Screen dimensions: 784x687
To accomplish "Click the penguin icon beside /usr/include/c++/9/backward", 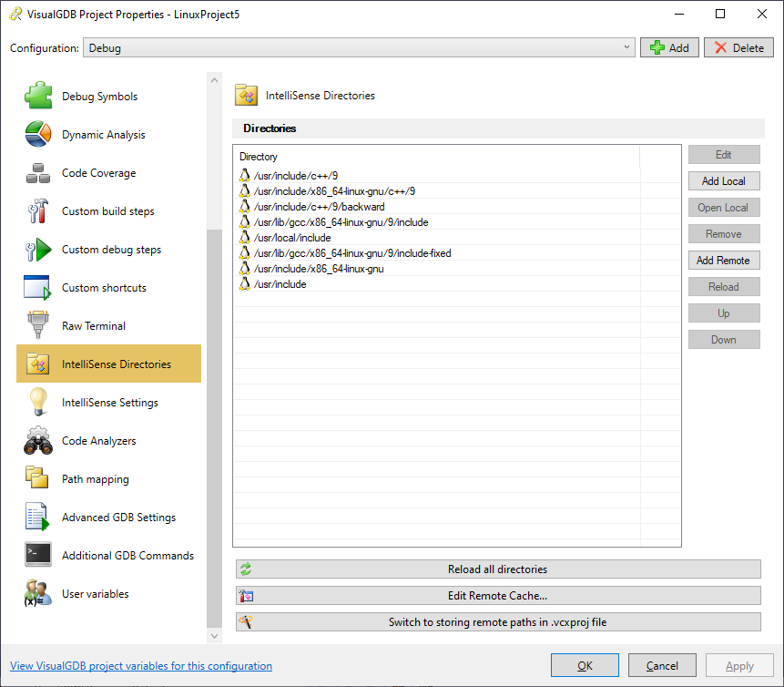I will coord(245,206).
